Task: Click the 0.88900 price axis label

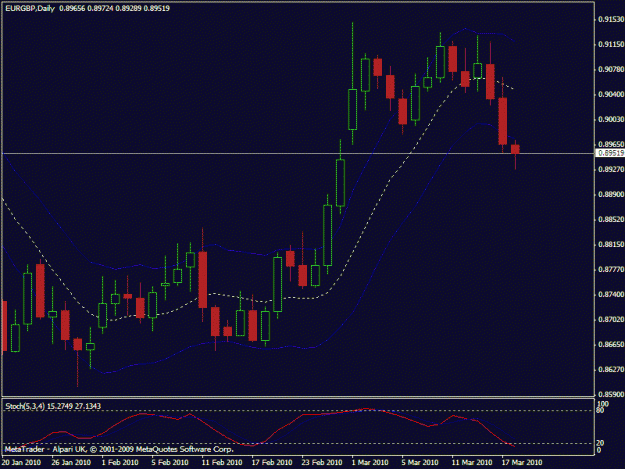Action: point(611,194)
